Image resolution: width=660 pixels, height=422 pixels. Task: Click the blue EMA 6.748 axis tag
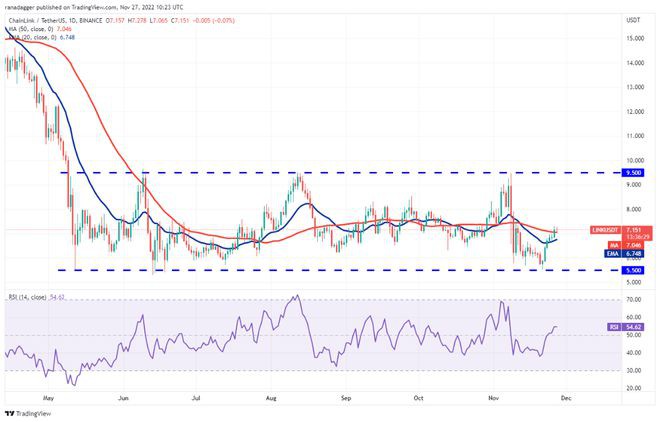point(634,254)
